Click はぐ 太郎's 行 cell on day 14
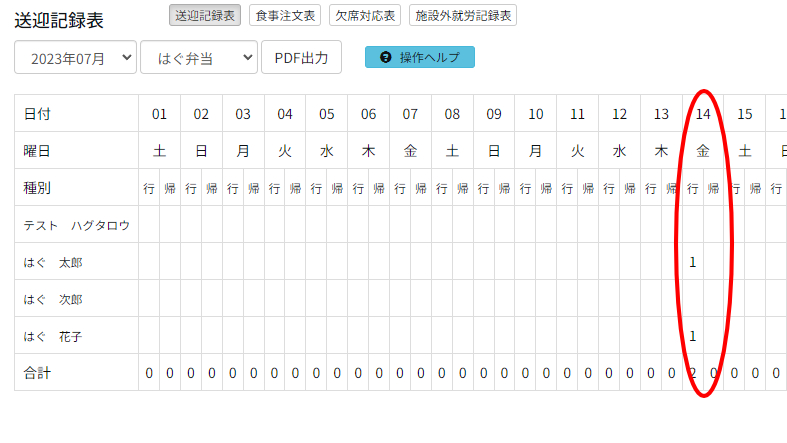 click(692, 262)
